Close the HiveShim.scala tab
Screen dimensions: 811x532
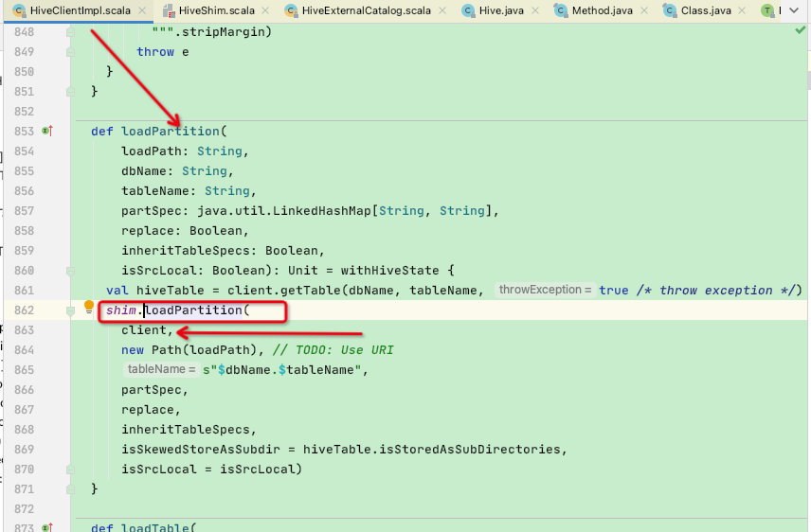click(265, 10)
